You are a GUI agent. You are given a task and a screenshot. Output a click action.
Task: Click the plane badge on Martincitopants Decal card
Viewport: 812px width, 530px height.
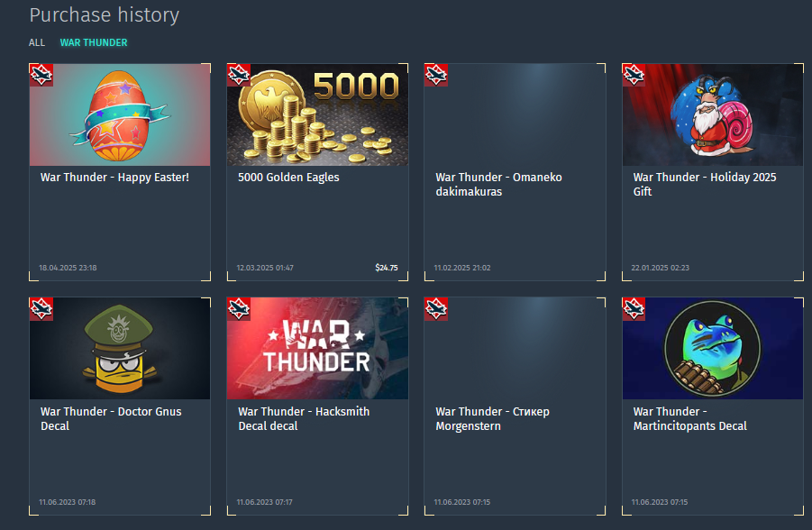[634, 309]
